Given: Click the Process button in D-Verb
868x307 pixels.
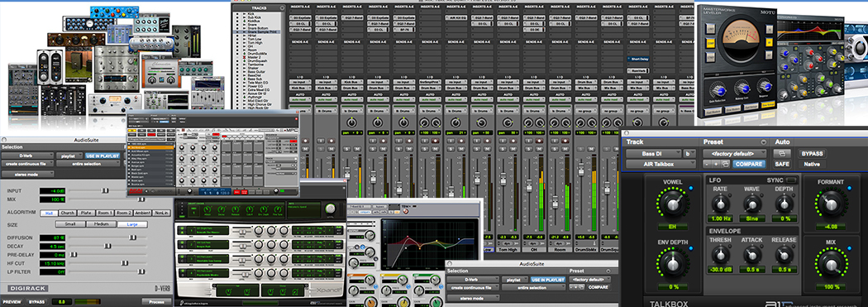Looking at the screenshot, I should 157,302.
